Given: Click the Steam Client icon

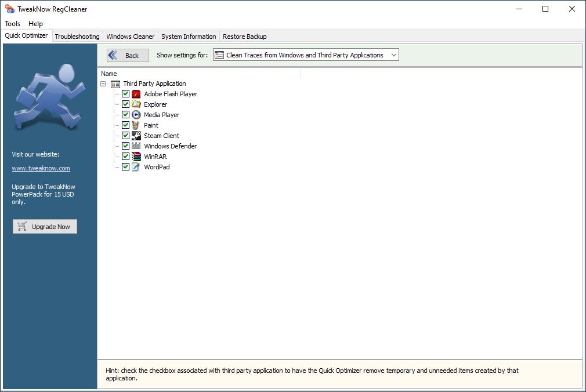Looking at the screenshot, I should point(136,136).
